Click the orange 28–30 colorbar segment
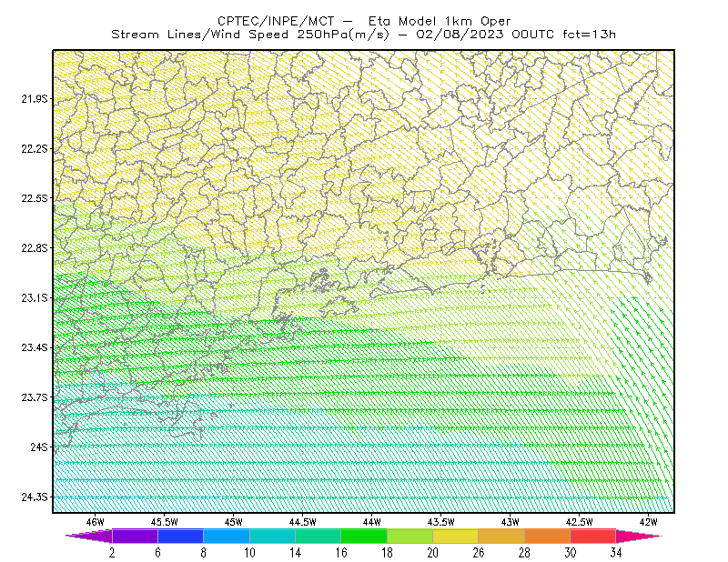This screenshot has width=728, height=562. [x=548, y=536]
